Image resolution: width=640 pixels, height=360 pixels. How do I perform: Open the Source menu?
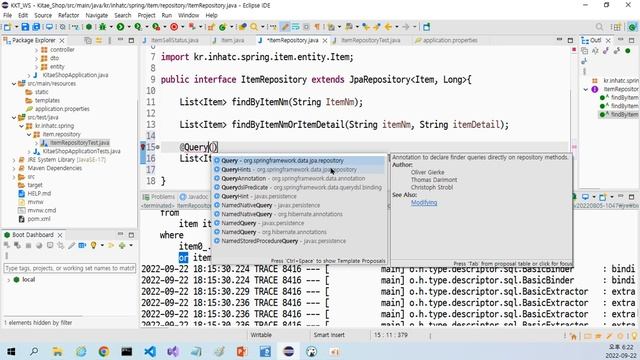coord(43,15)
